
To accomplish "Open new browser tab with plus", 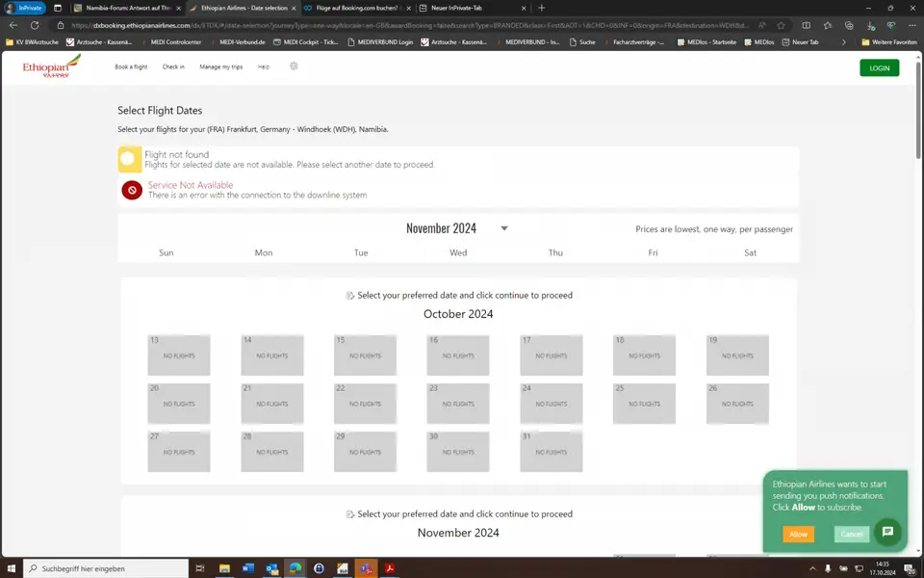I will [542, 8].
